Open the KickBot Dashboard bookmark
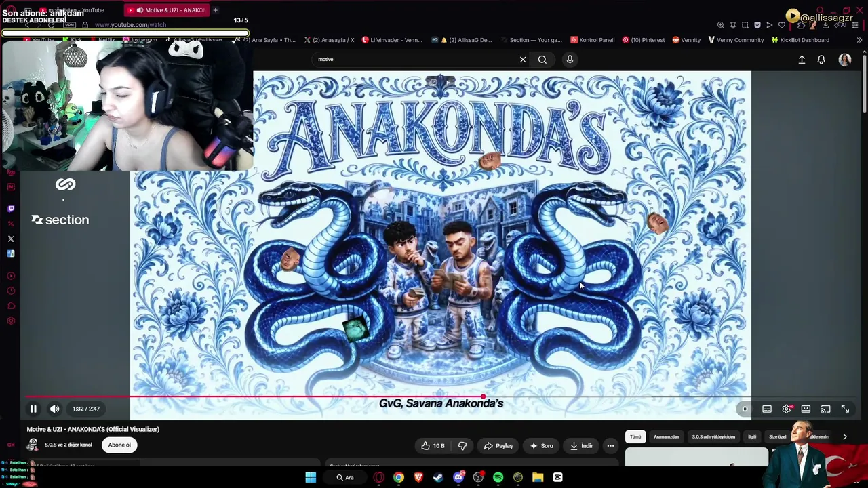The height and width of the screenshot is (488, 868). (x=800, y=40)
